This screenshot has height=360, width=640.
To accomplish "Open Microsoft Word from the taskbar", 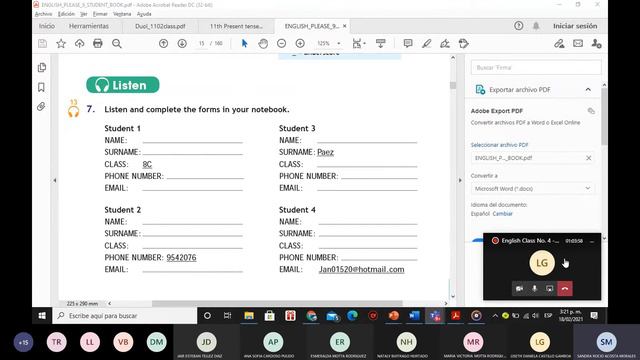I will (x=414, y=316).
